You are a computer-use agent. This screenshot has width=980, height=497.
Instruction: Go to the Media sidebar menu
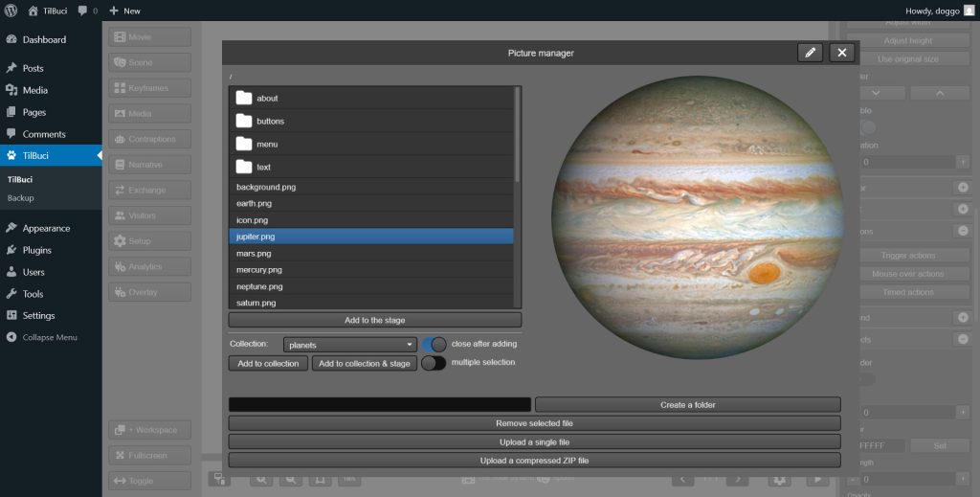(35, 90)
